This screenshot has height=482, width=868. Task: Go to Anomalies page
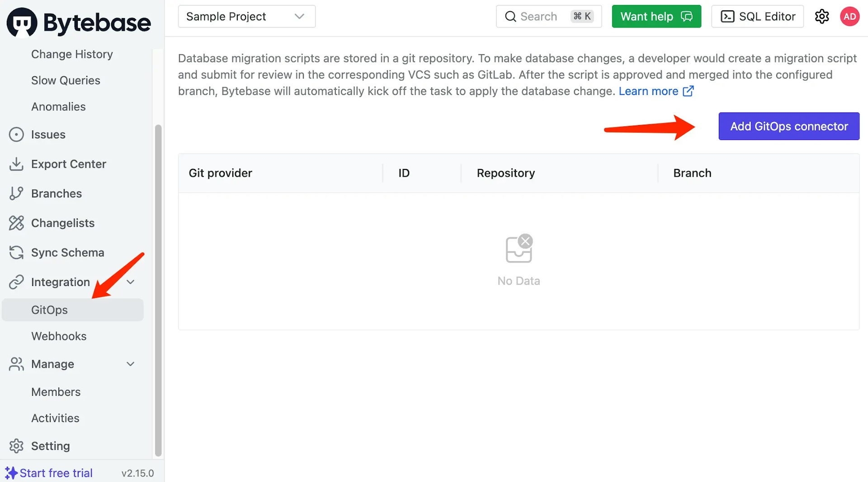(x=58, y=107)
